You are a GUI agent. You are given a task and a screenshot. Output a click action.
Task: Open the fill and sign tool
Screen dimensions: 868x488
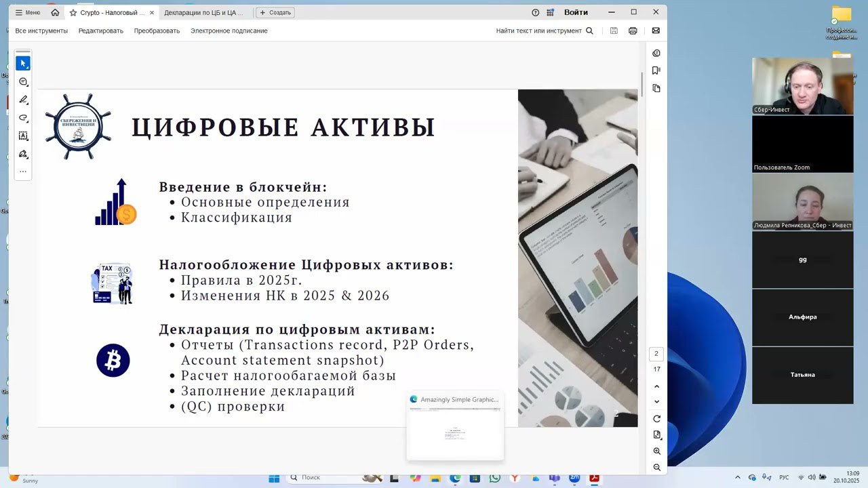[23, 154]
